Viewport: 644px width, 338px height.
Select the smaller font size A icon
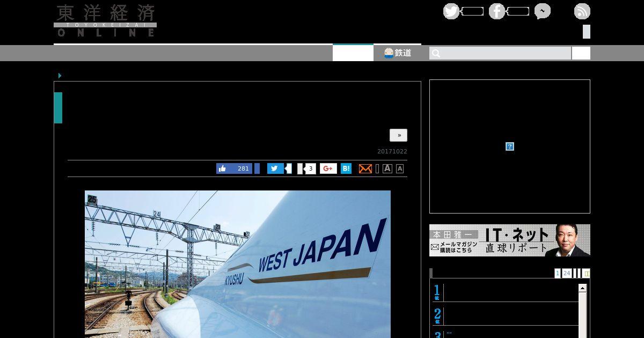point(400,168)
